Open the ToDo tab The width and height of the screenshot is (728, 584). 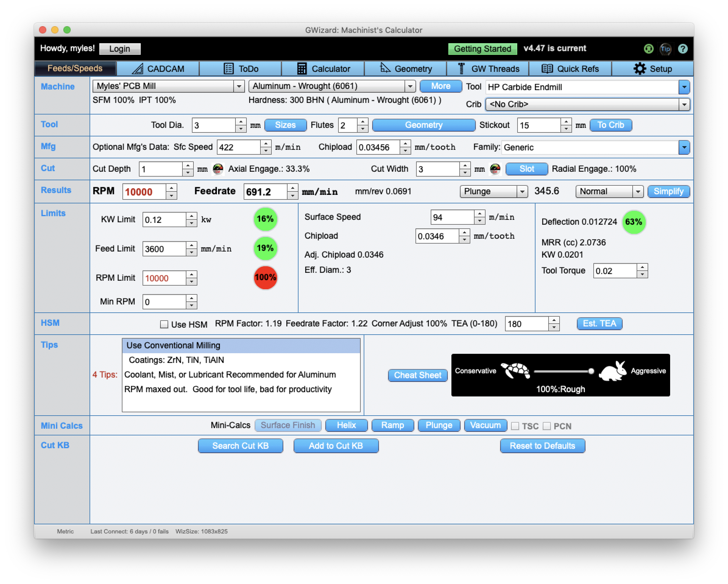click(x=240, y=69)
